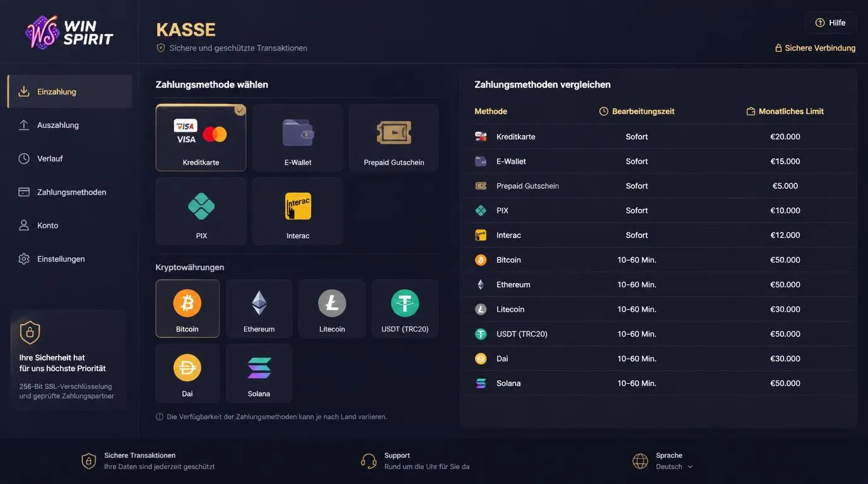
Task: Click the Zahlungsmethoden card icon in sidebar
Action: (24, 192)
